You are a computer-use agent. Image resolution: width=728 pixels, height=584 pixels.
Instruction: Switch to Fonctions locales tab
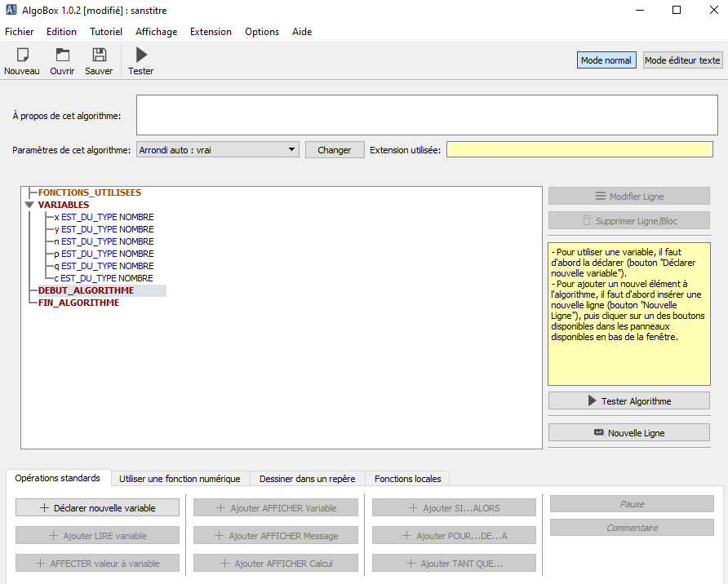tap(407, 479)
